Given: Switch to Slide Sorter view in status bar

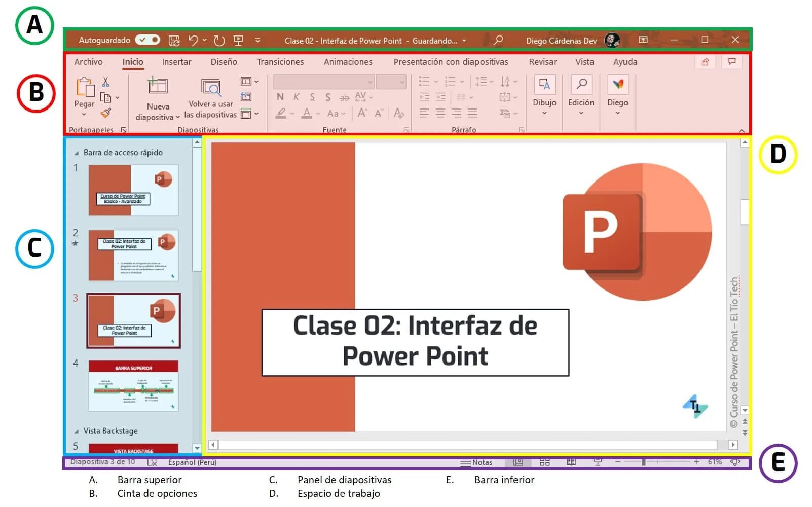Looking at the screenshot, I should (x=545, y=462).
